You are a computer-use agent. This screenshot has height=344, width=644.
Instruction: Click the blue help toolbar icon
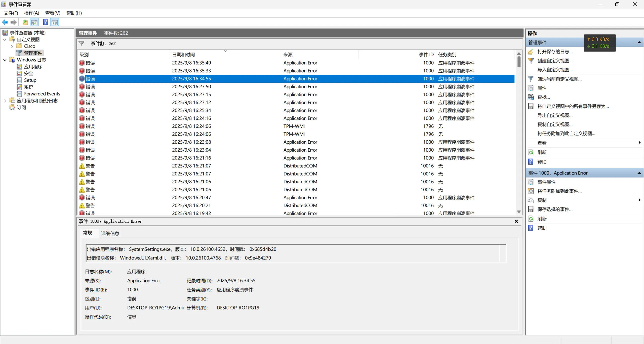point(45,22)
